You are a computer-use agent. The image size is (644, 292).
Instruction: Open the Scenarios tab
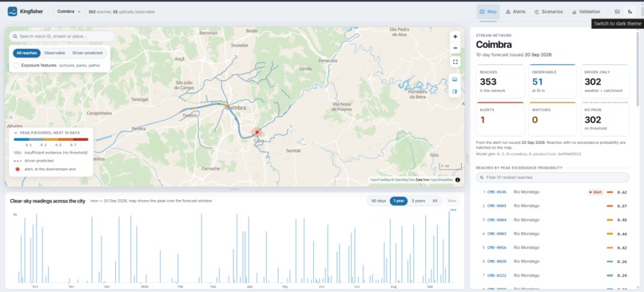pyautogui.click(x=548, y=12)
